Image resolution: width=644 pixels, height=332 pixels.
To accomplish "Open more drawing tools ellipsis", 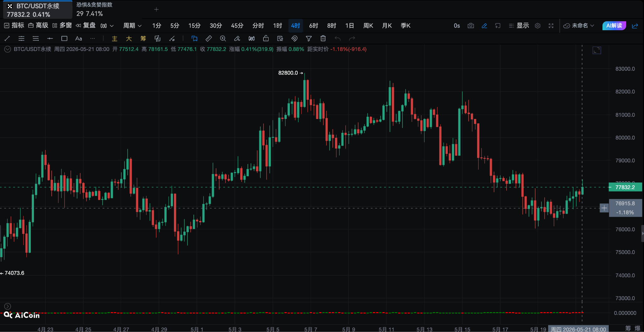I will [92, 38].
